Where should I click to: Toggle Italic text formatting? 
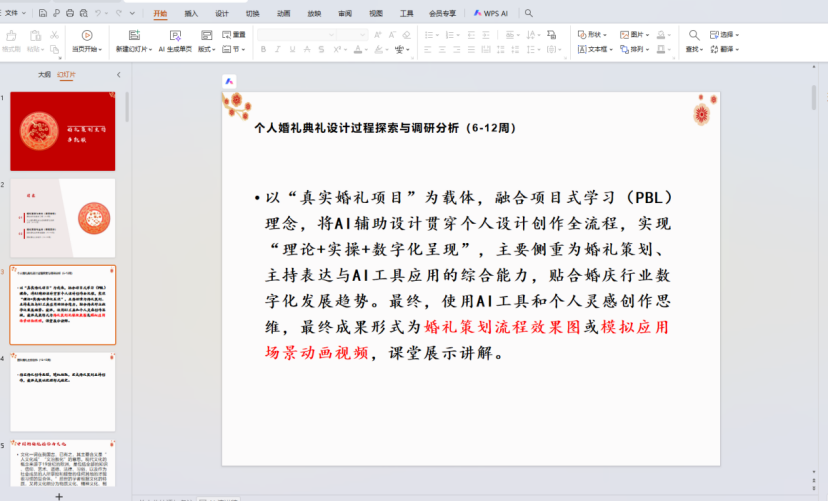277,49
